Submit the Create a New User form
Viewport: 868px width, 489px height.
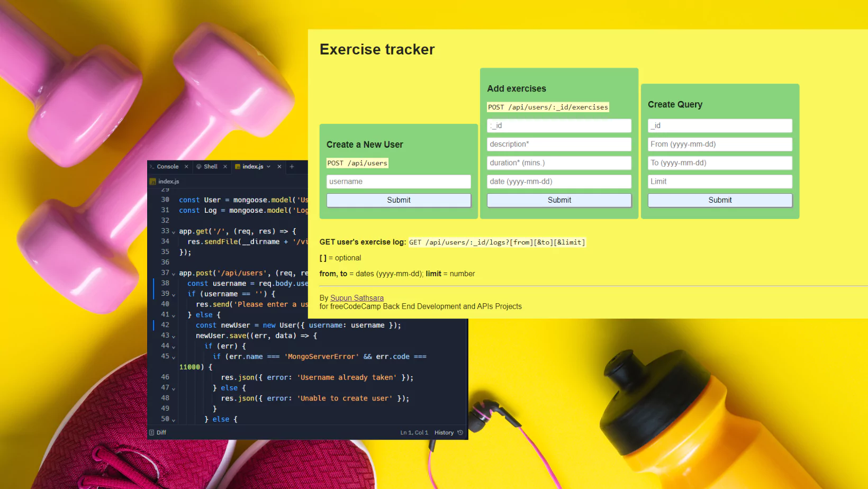point(399,200)
